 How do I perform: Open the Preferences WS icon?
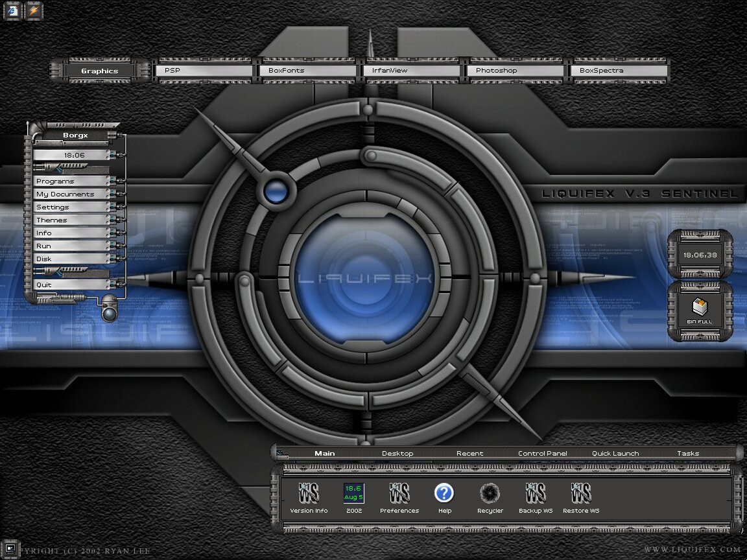399,498
